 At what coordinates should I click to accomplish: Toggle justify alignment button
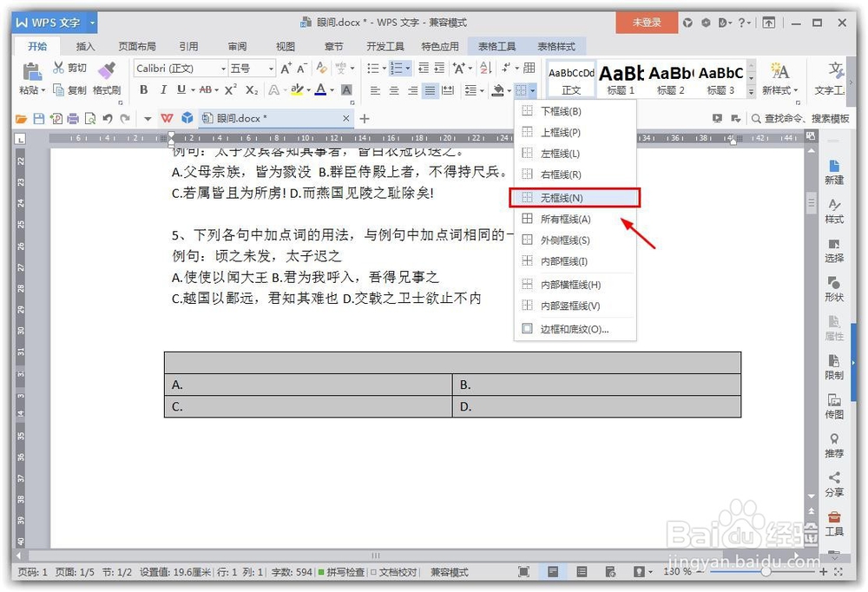click(x=431, y=89)
